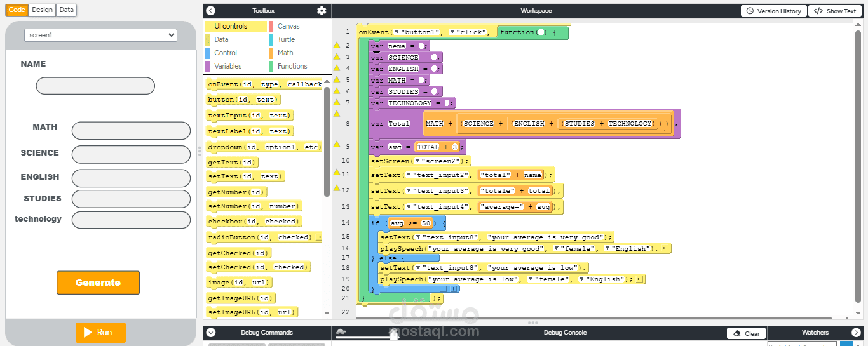Click the minus button on if-else block
868x346 pixels.
pyautogui.click(x=444, y=289)
